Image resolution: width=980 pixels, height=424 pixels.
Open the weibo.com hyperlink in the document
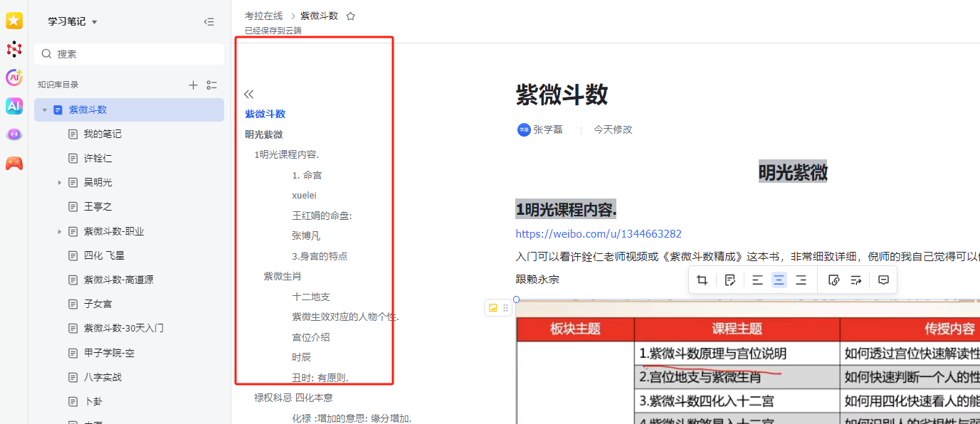coord(599,233)
